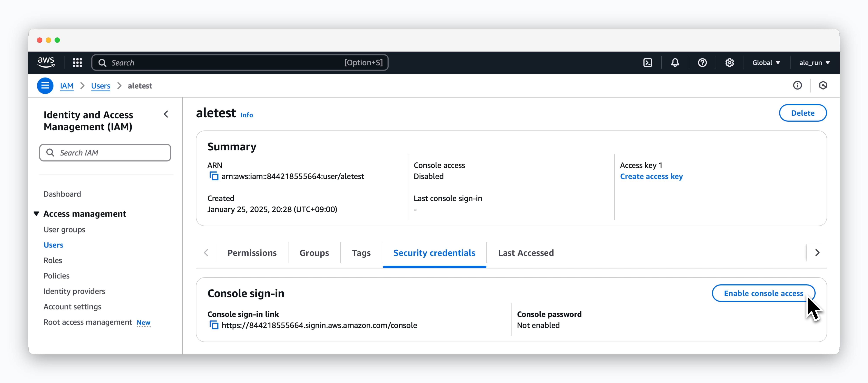
Task: Toggle the blue hamburger navigation button
Action: 45,86
